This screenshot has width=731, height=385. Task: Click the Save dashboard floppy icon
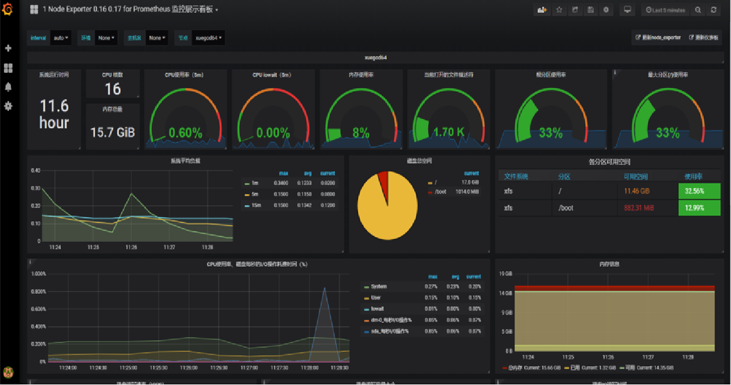point(590,10)
